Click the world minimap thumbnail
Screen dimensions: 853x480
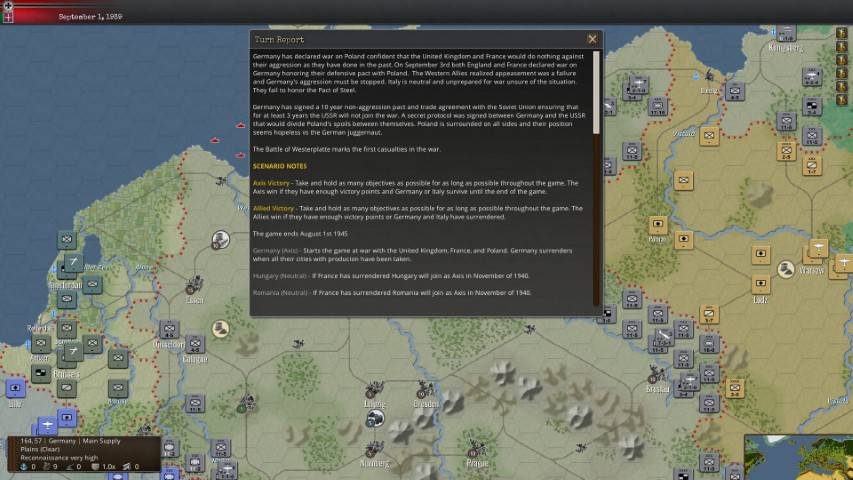tap(798, 457)
